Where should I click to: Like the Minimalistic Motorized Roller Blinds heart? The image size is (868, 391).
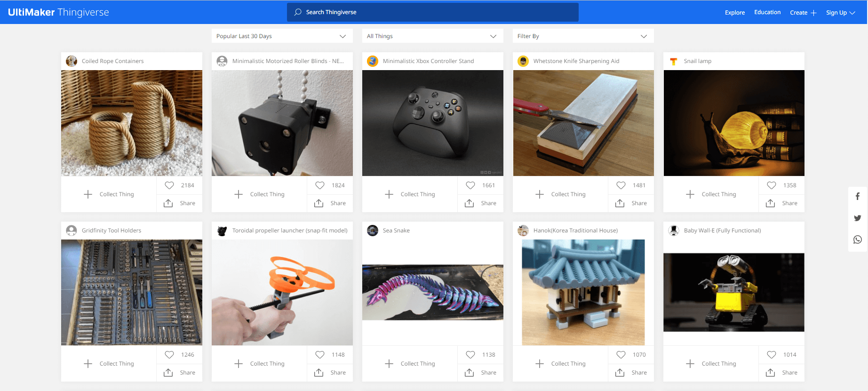click(320, 185)
